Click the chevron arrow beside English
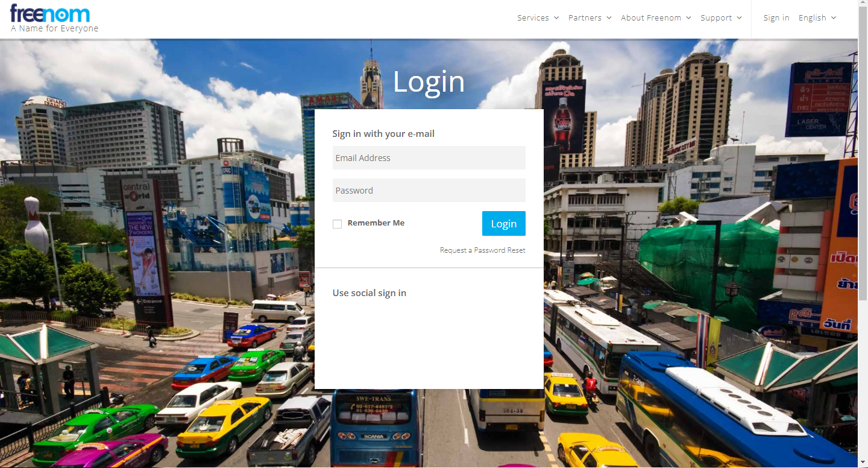This screenshot has width=868, height=468. point(834,18)
